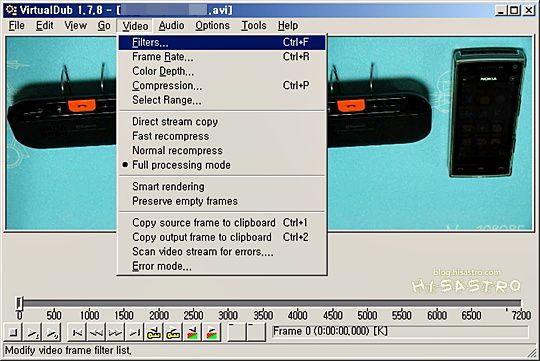Viewport: 540px width, 361px height.
Task: Copy output frame to clipboard
Action: [222, 237]
